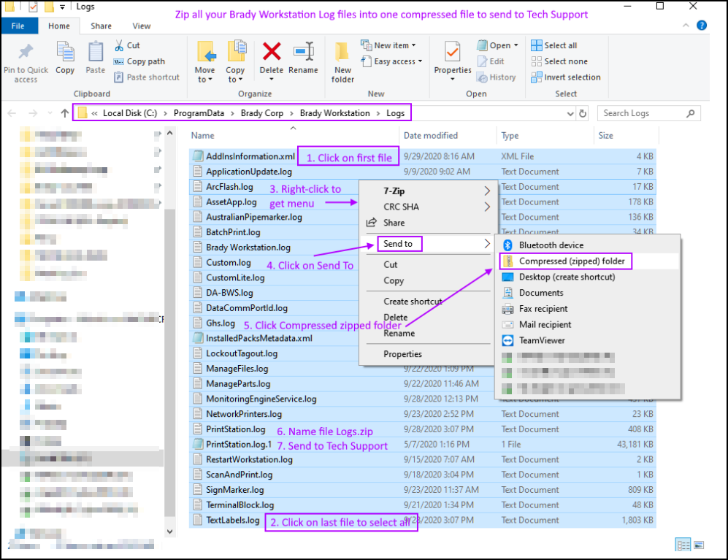
Task: Click the Rename icon in the ribbon
Action: [303, 53]
